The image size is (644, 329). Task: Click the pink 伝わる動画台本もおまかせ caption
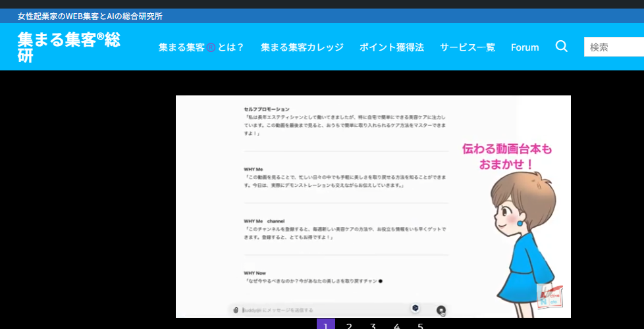pos(506,157)
